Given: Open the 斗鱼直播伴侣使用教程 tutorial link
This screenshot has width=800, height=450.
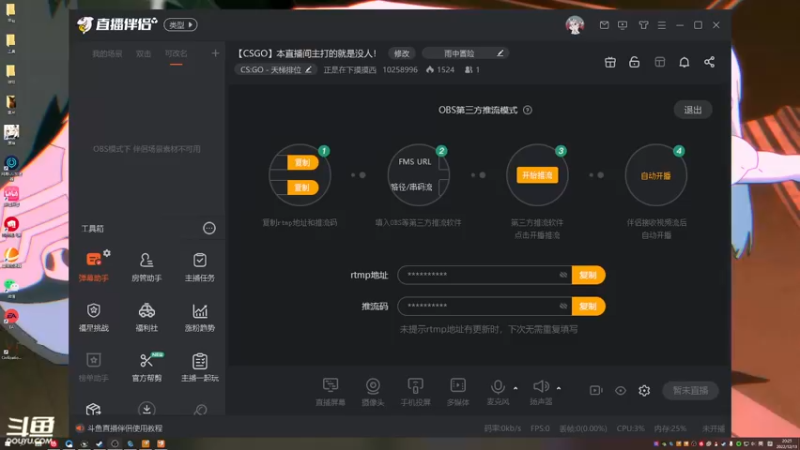Looking at the screenshot, I should pos(125,428).
